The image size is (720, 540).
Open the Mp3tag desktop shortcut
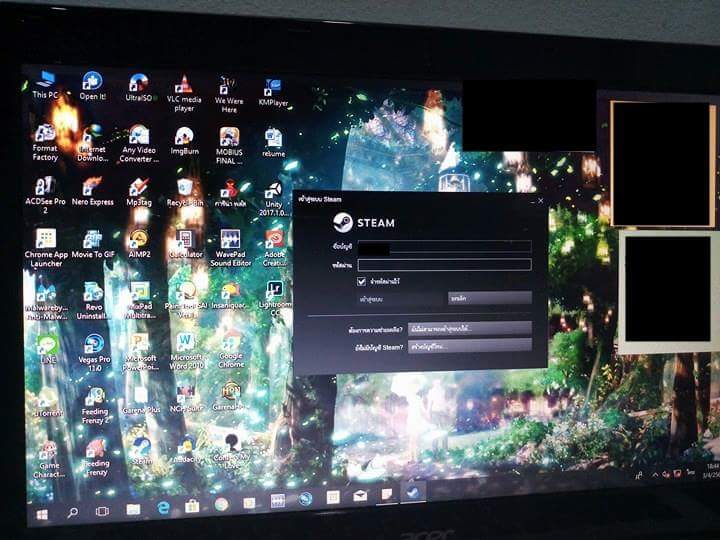pos(139,192)
